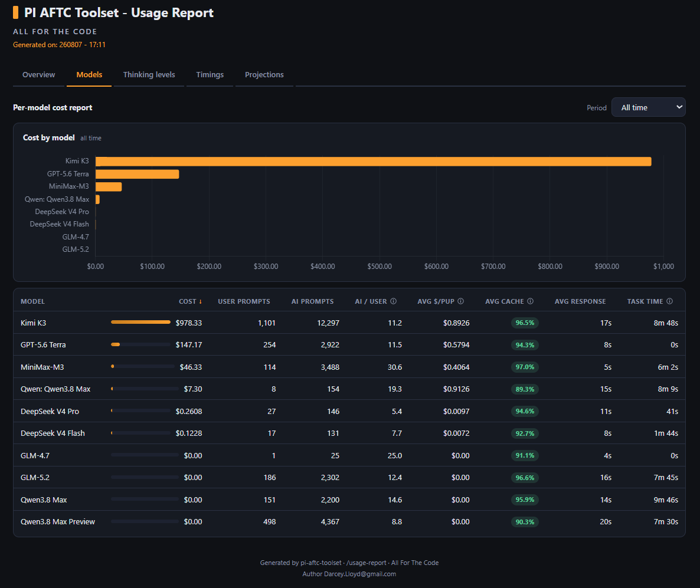The image size is (700, 588).
Task: Click the 9m 46s task time value
Action: pyautogui.click(x=666, y=500)
